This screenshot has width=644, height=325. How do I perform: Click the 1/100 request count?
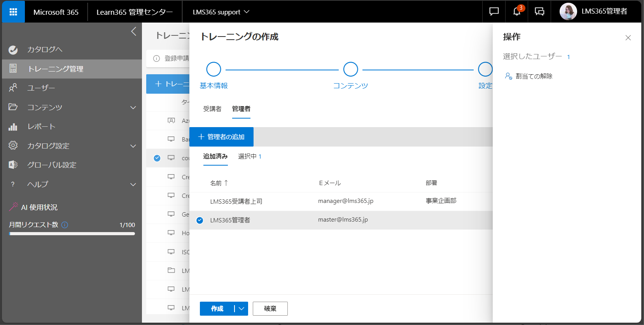point(127,225)
